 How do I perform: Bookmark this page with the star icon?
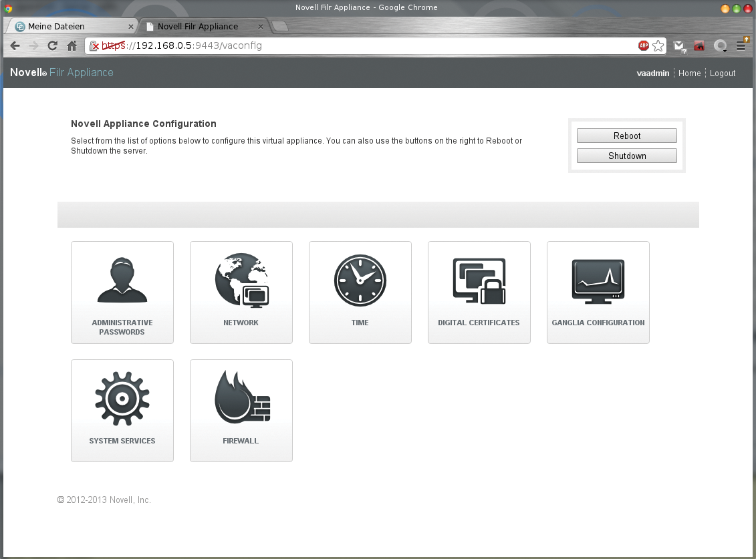(x=658, y=45)
